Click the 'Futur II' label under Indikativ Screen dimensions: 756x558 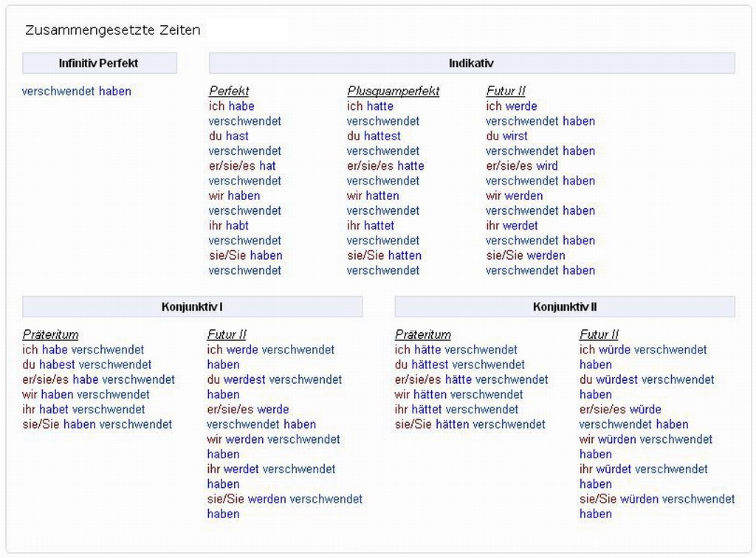(x=506, y=92)
